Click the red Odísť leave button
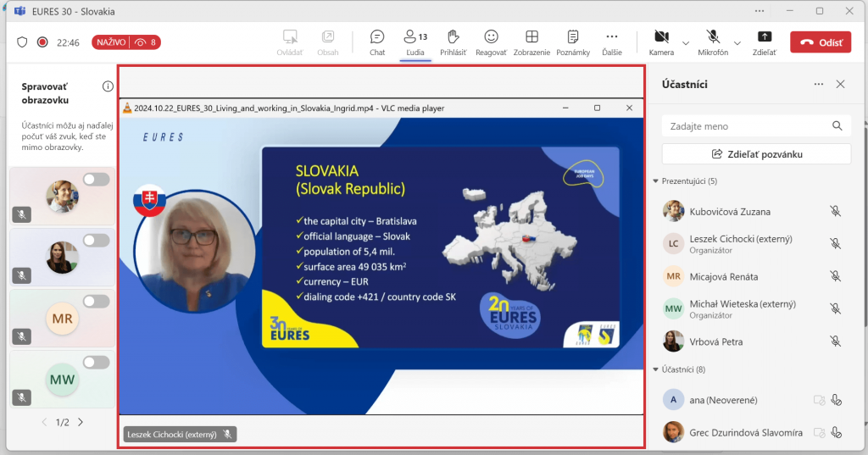This screenshot has height=455, width=868. [x=820, y=42]
